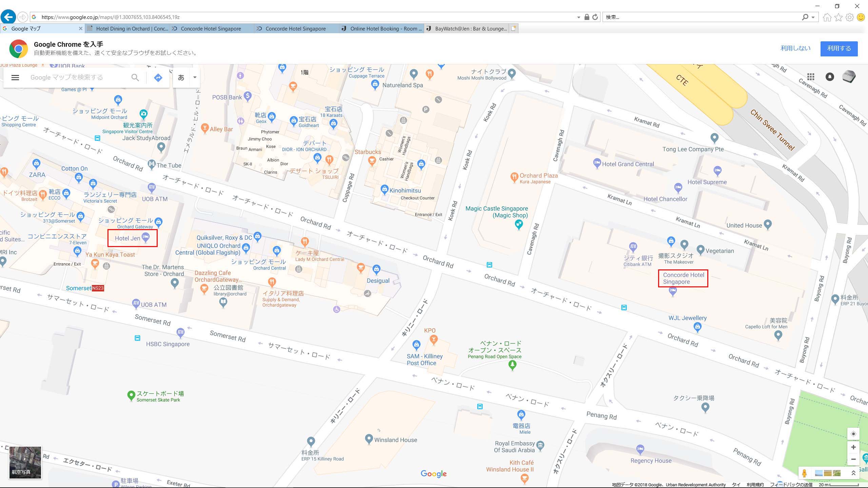Select the WJL Jewellery marker
868x488 pixels.
pos(697,327)
